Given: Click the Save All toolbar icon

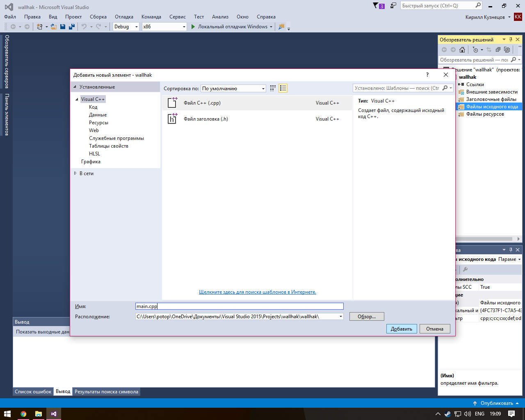Looking at the screenshot, I should coord(72,27).
